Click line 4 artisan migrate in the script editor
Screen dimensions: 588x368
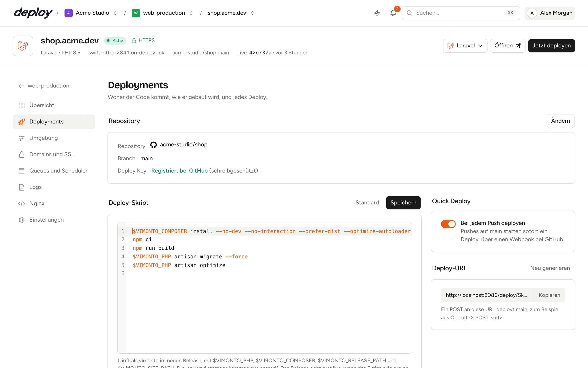pos(190,257)
